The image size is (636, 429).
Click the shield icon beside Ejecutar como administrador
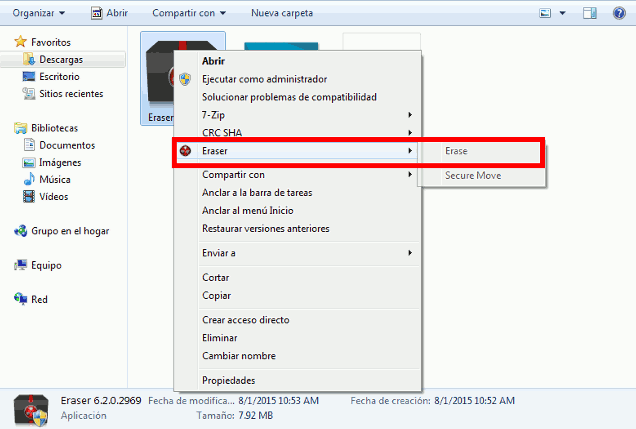coord(185,79)
